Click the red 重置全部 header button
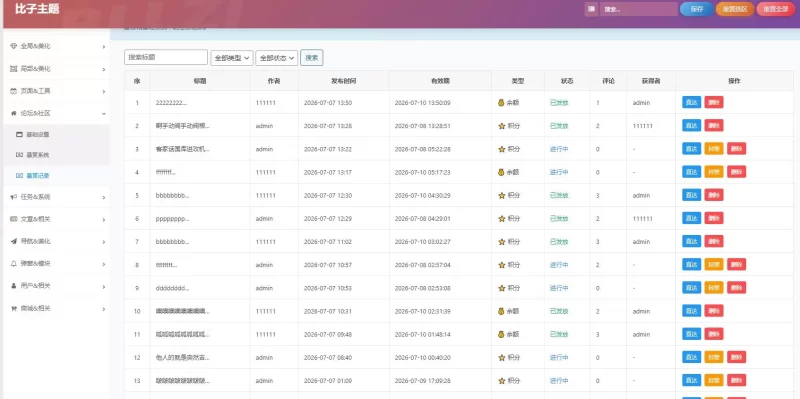The height and width of the screenshot is (399, 800). (776, 9)
